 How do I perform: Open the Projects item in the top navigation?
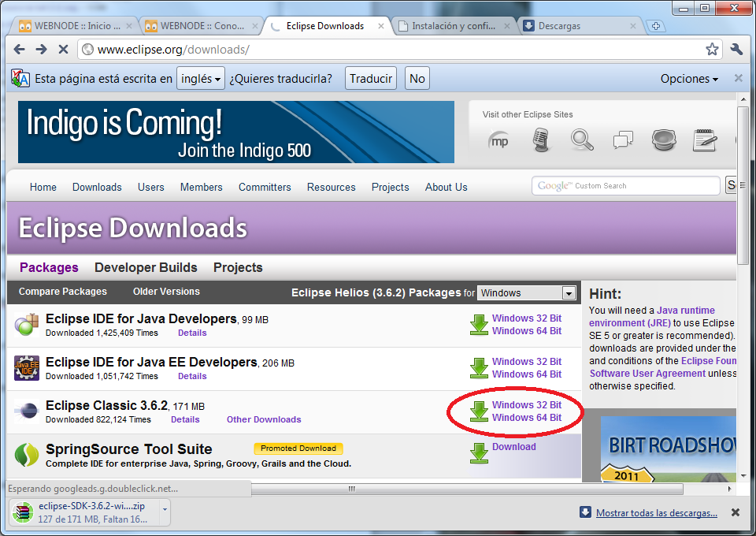click(390, 187)
